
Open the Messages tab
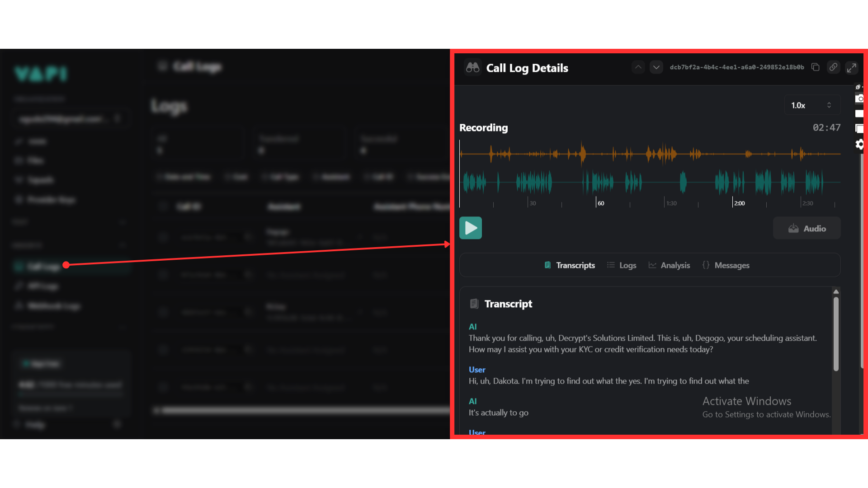[x=726, y=265]
